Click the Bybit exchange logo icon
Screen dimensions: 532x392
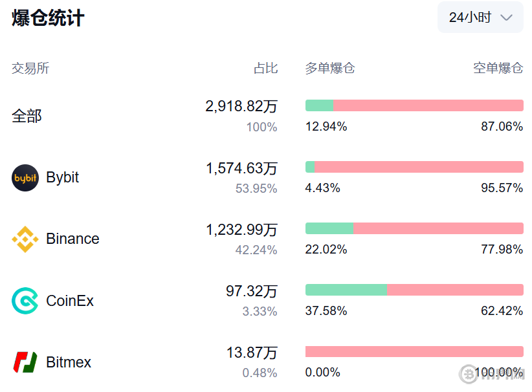(25, 178)
